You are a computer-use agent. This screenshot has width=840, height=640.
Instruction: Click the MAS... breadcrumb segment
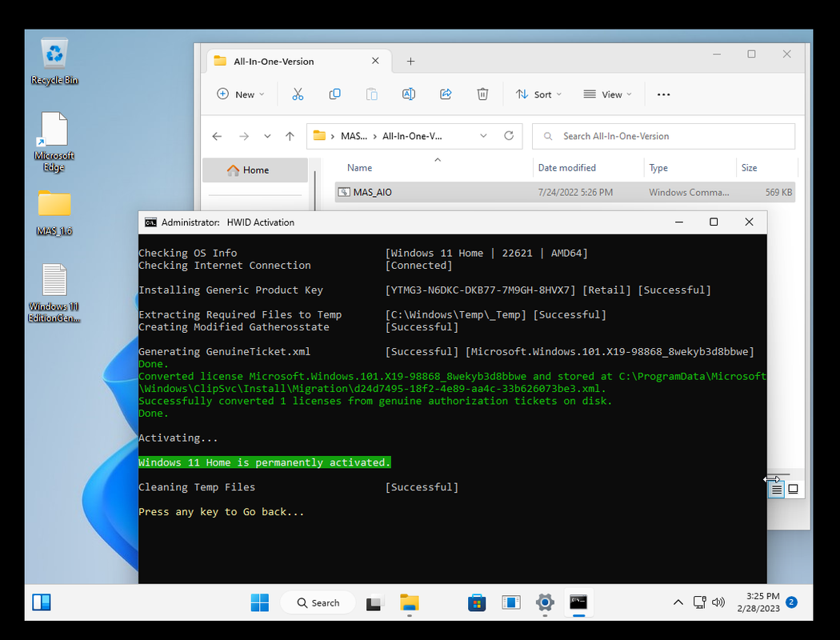pyautogui.click(x=354, y=136)
